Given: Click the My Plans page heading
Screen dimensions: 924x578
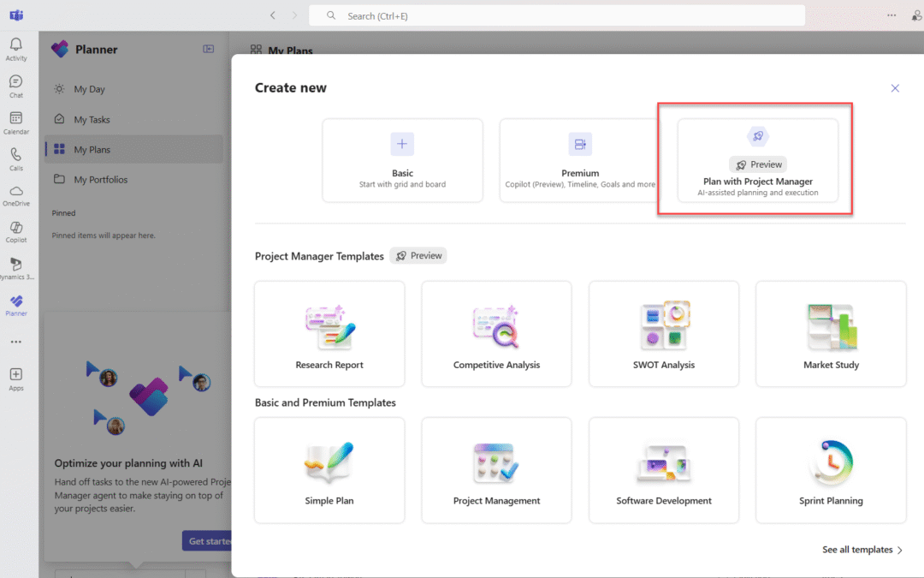Looking at the screenshot, I should (x=291, y=49).
